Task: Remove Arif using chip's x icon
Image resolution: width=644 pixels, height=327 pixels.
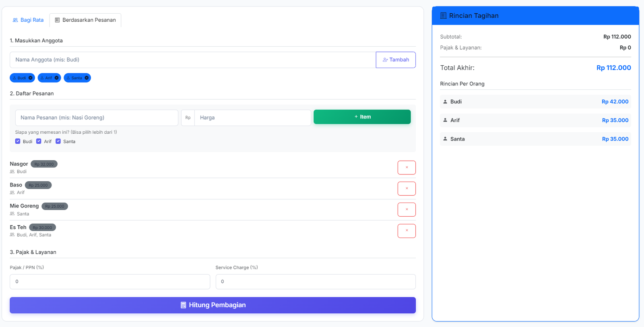Action: (56, 78)
